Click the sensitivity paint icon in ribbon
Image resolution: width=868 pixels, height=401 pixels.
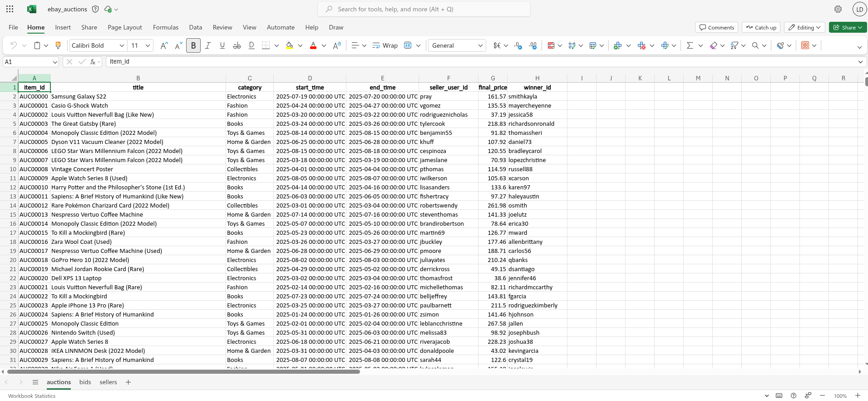point(780,45)
